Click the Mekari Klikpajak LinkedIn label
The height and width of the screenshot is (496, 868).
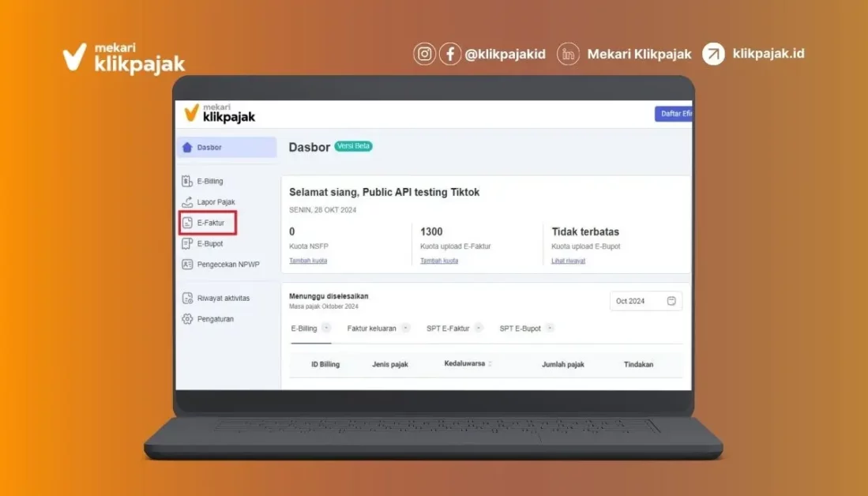(640, 54)
